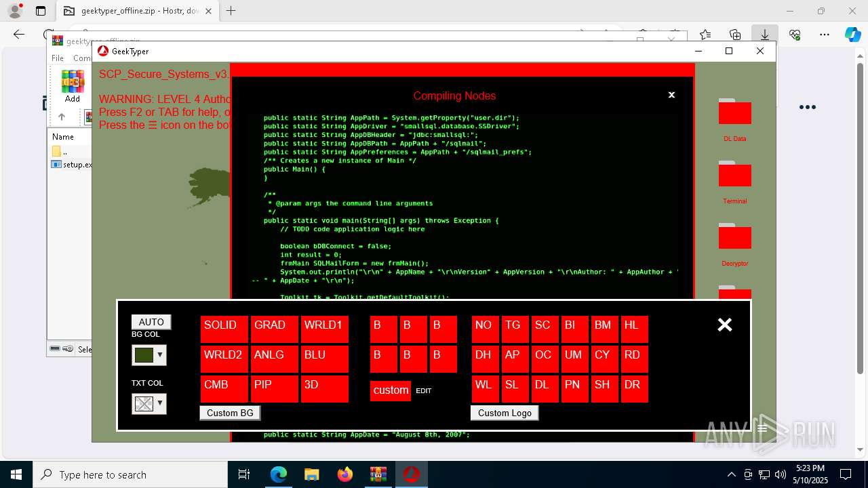This screenshot has height=488, width=868.
Task: Select the OC logo option
Action: point(545,359)
